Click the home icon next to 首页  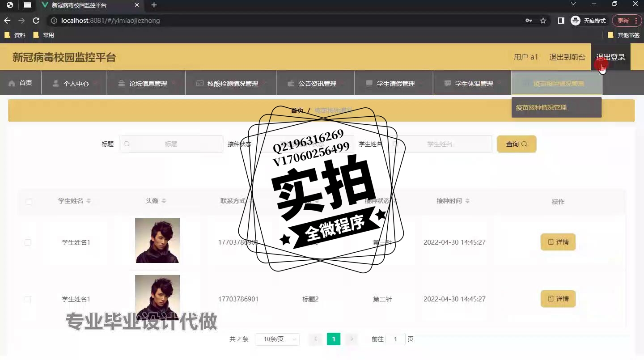click(x=12, y=83)
